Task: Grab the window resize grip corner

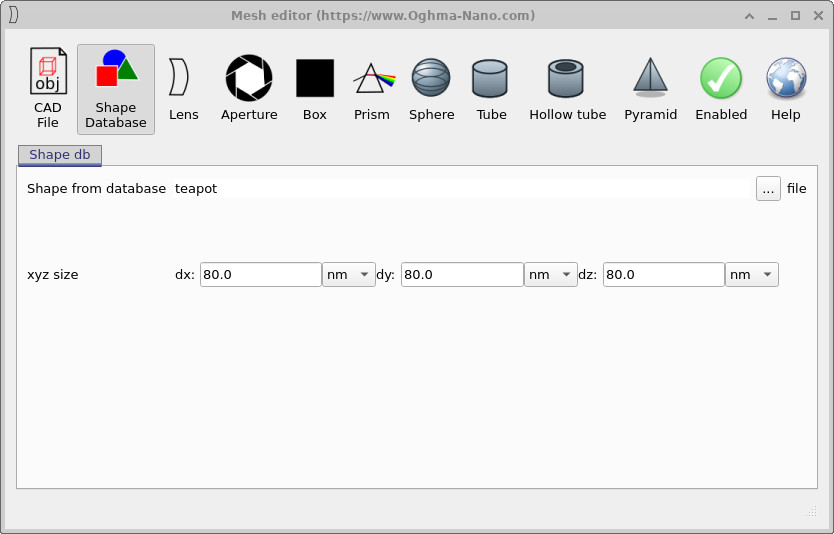Action: pos(811,512)
